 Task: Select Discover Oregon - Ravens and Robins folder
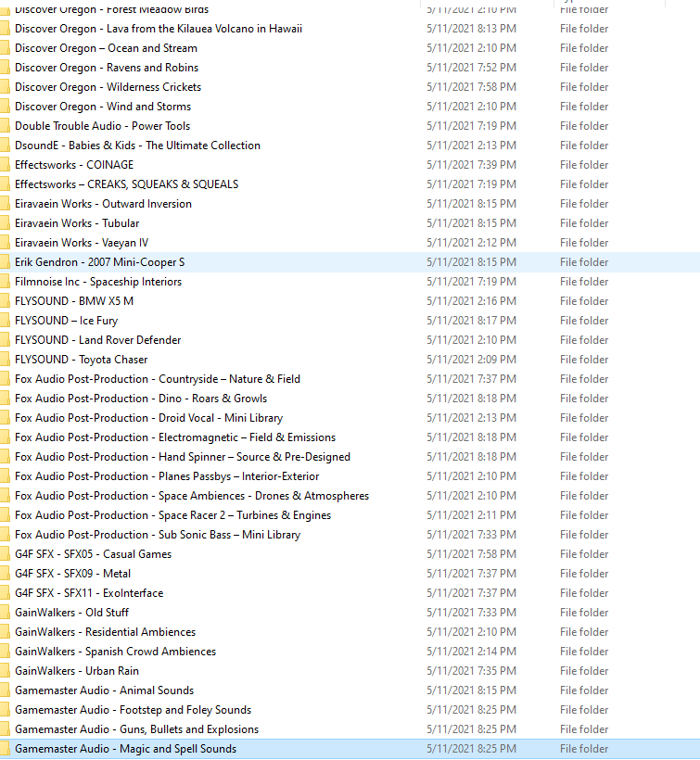pos(106,68)
